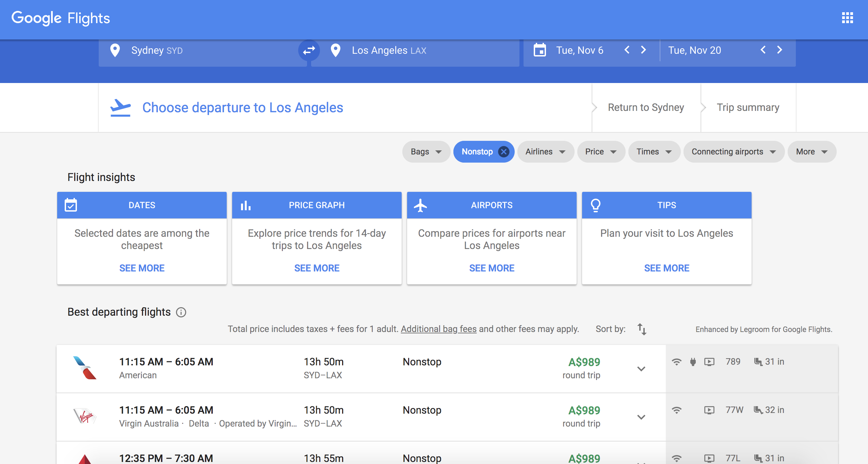Click SEE MORE under Tips card
The width and height of the screenshot is (868, 464).
(x=667, y=268)
